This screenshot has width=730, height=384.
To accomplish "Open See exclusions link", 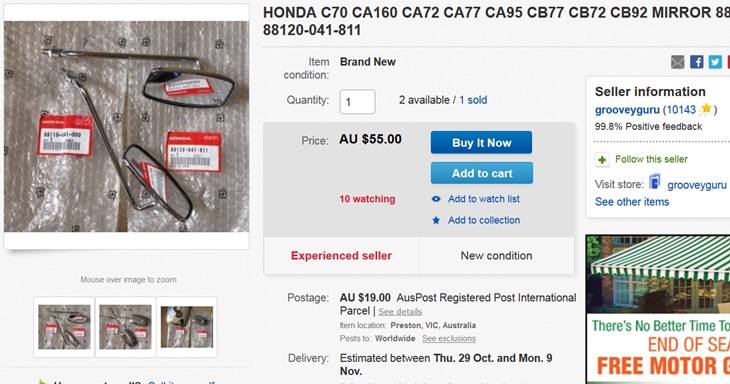I will (449, 338).
